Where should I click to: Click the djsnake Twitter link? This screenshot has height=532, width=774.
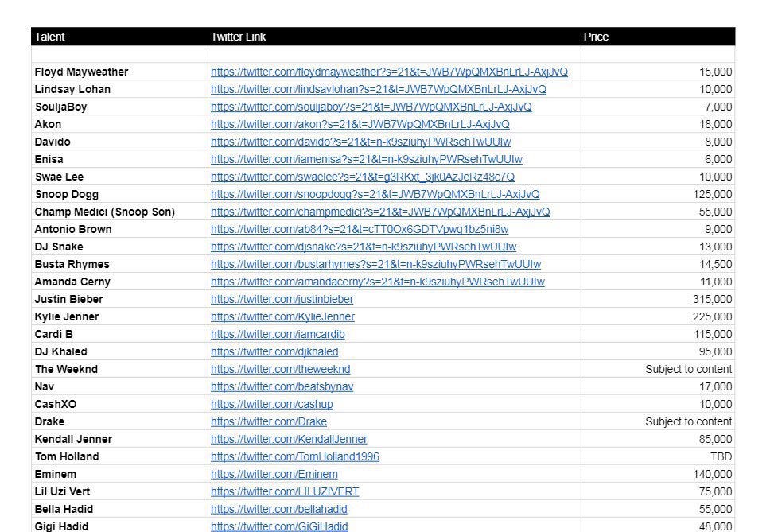pyautogui.click(x=364, y=247)
